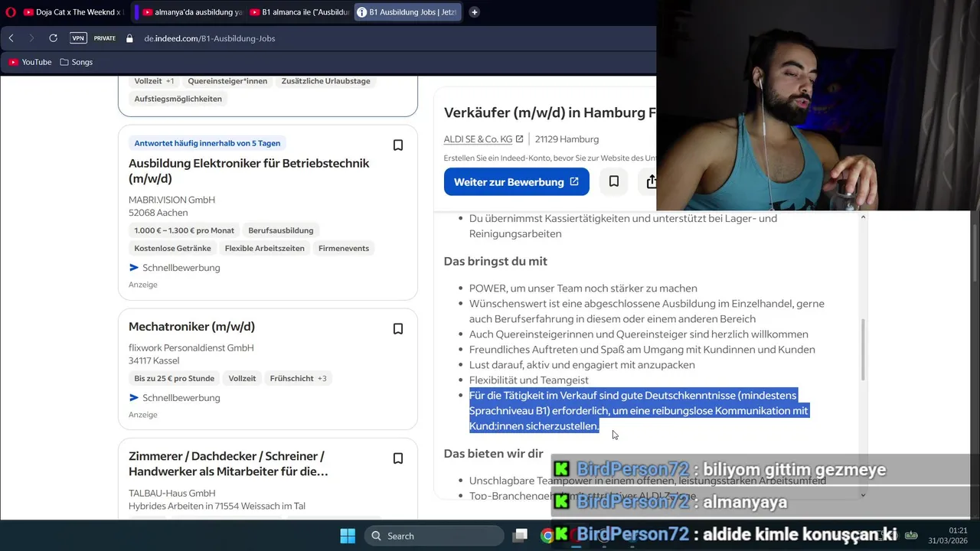Screen dimensions: 980x551
Task: Click 'Antwortet häufig innerhalb von 5 Tagen' badge
Action: [x=207, y=143]
